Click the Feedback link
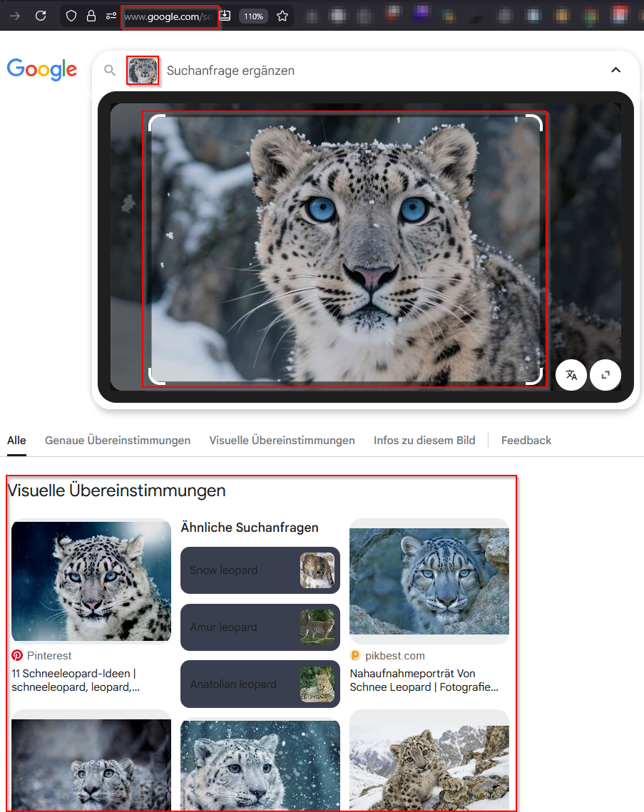 coord(526,441)
